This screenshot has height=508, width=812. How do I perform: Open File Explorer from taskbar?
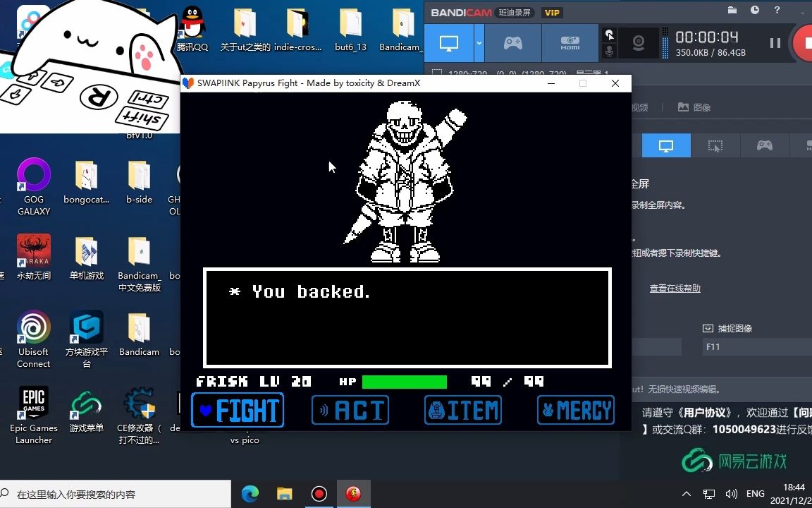point(284,494)
